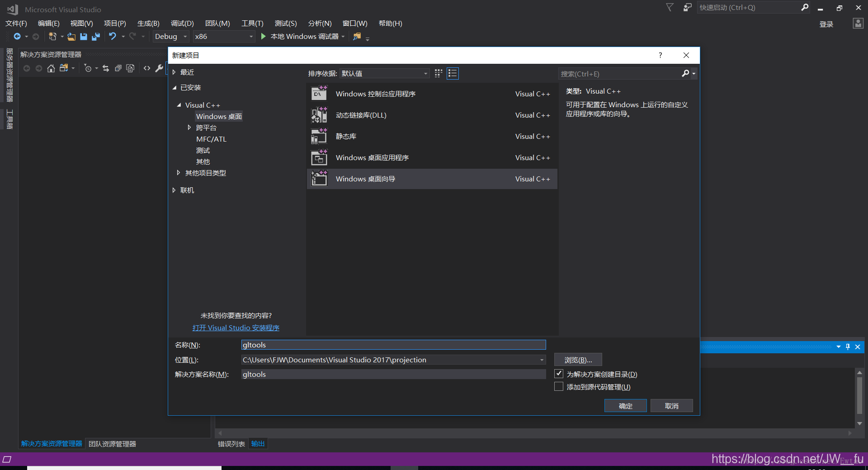Click the 确定 button
The height and width of the screenshot is (470, 868).
[x=626, y=406]
